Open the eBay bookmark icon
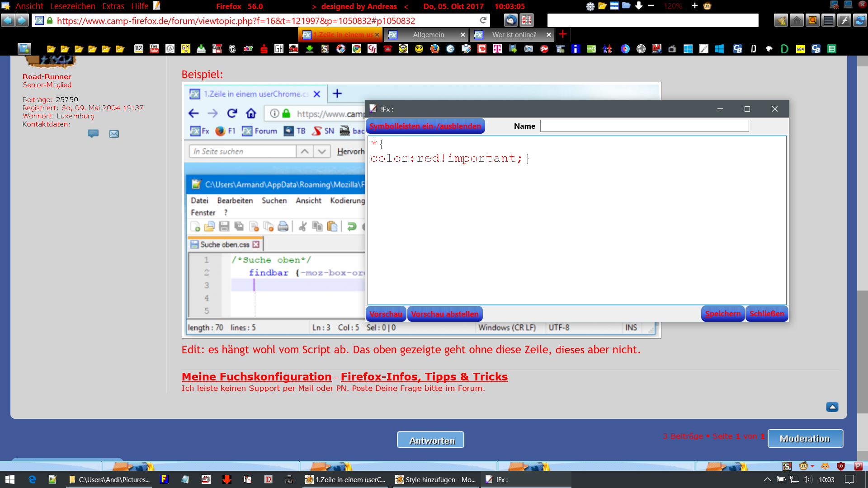This screenshot has width=868, height=488. pos(248,49)
